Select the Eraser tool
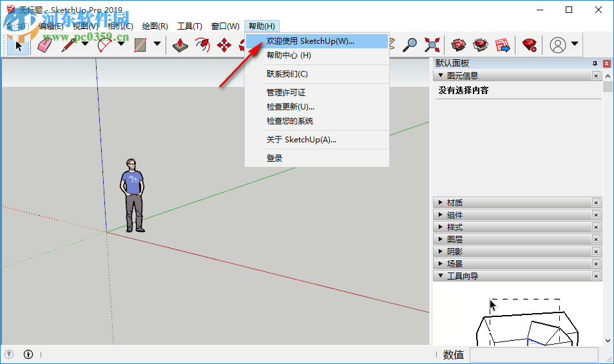The width and height of the screenshot is (614, 364). pos(44,45)
